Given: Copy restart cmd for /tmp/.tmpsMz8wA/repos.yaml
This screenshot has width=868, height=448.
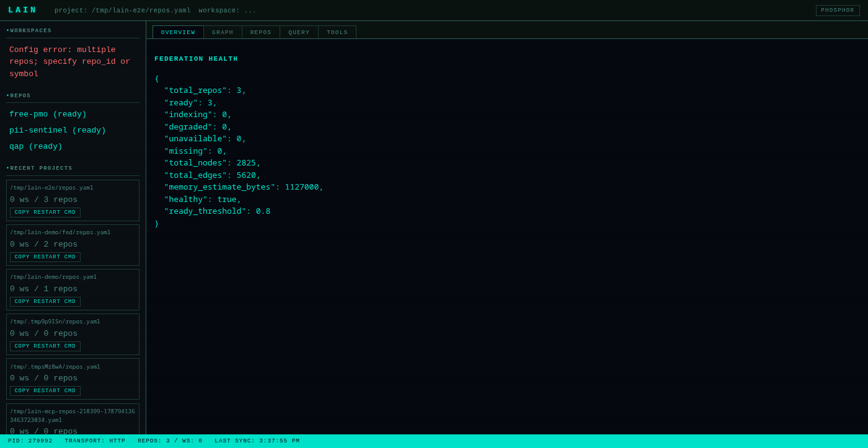Looking at the screenshot, I should [45, 391].
